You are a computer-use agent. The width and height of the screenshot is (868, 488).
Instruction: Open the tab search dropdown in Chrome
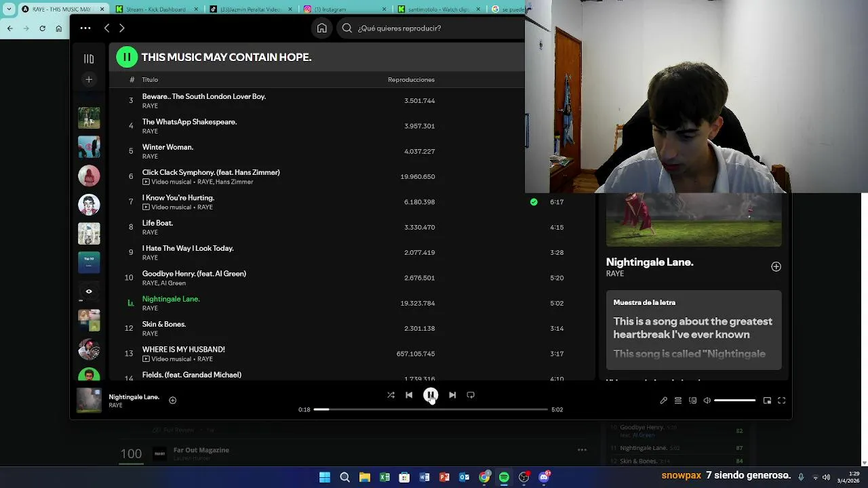pos(9,9)
